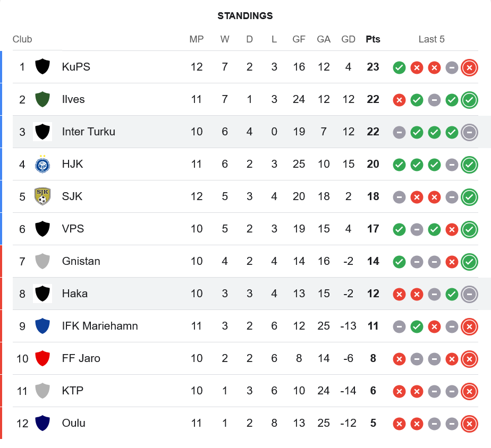Click KuPS's circled latest loss icon

click(469, 67)
